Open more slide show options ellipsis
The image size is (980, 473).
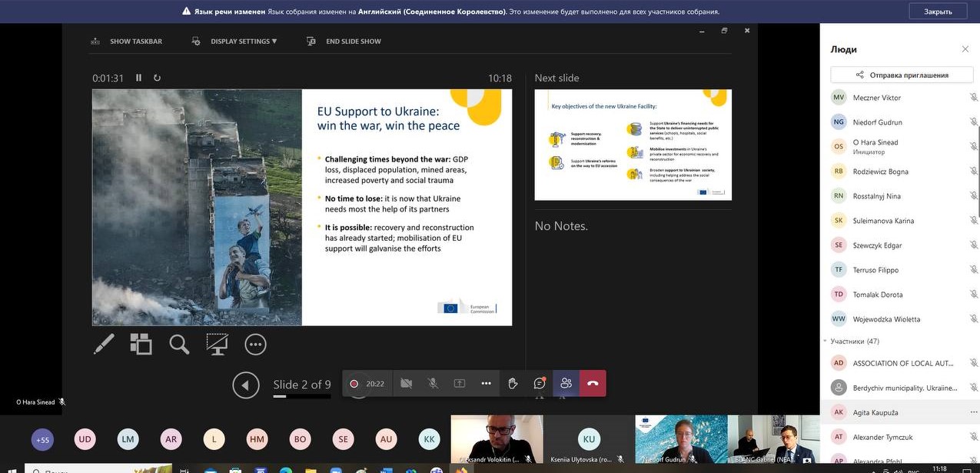255,344
